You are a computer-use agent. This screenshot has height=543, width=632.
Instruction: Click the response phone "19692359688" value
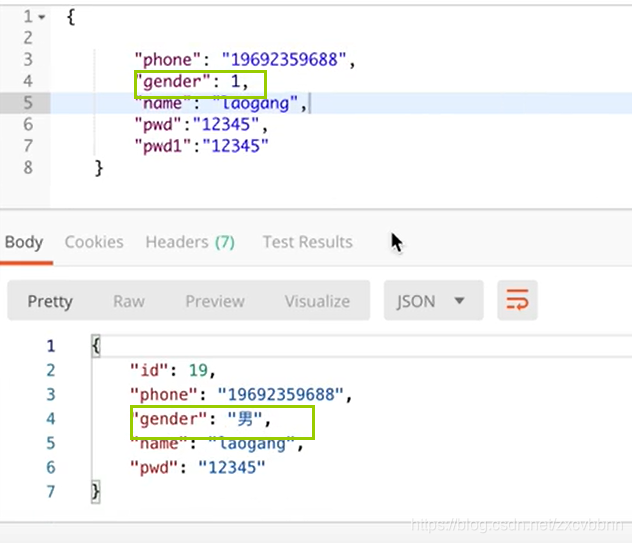coord(281,394)
